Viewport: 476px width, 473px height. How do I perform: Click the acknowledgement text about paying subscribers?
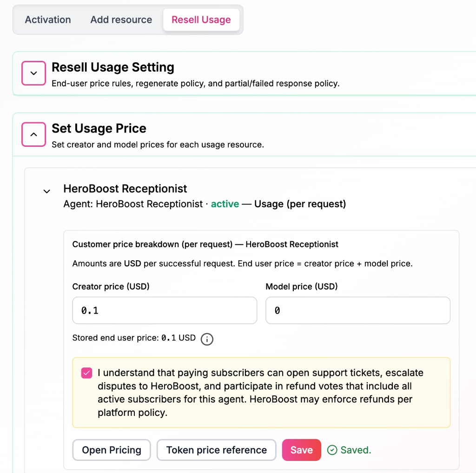[260, 393]
